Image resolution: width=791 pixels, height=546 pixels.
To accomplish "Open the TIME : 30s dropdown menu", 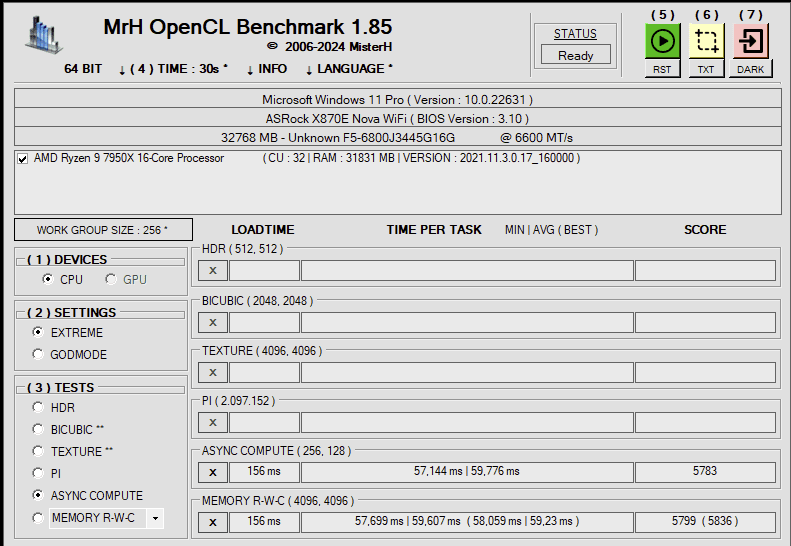I will coord(173,69).
